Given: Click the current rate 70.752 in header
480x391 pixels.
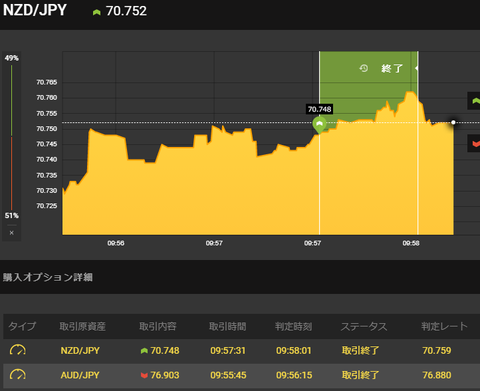Looking at the screenshot, I should [126, 11].
